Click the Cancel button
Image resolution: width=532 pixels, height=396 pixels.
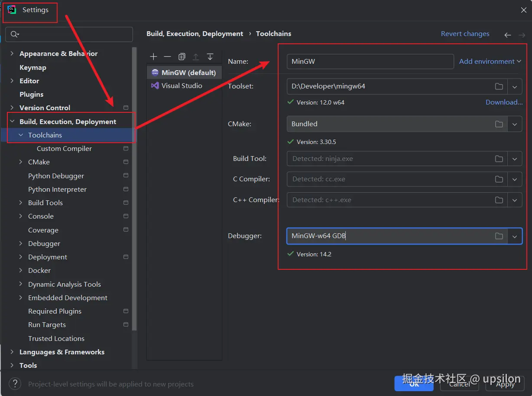pyautogui.click(x=460, y=384)
